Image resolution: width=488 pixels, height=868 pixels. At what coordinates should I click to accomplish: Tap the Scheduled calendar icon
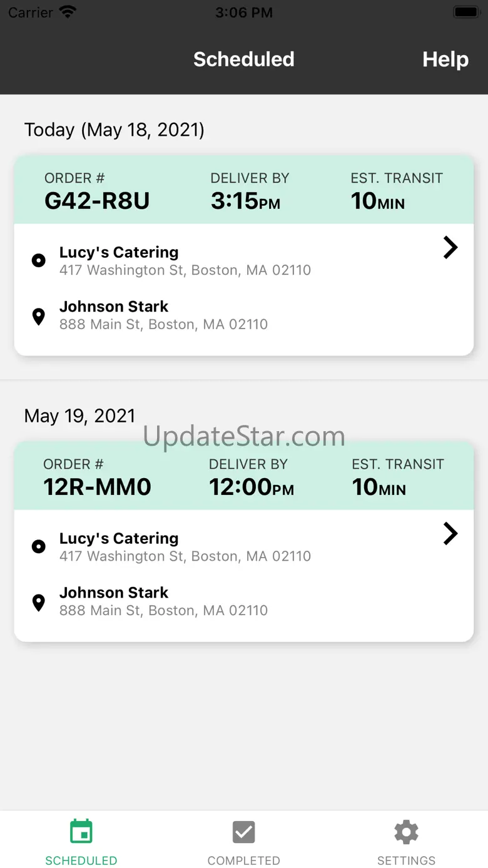tap(81, 832)
